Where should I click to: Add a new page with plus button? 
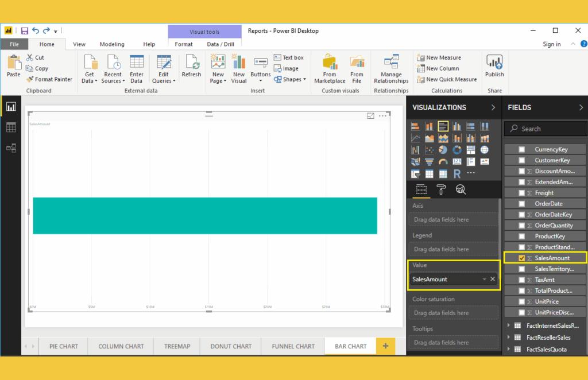pos(385,346)
